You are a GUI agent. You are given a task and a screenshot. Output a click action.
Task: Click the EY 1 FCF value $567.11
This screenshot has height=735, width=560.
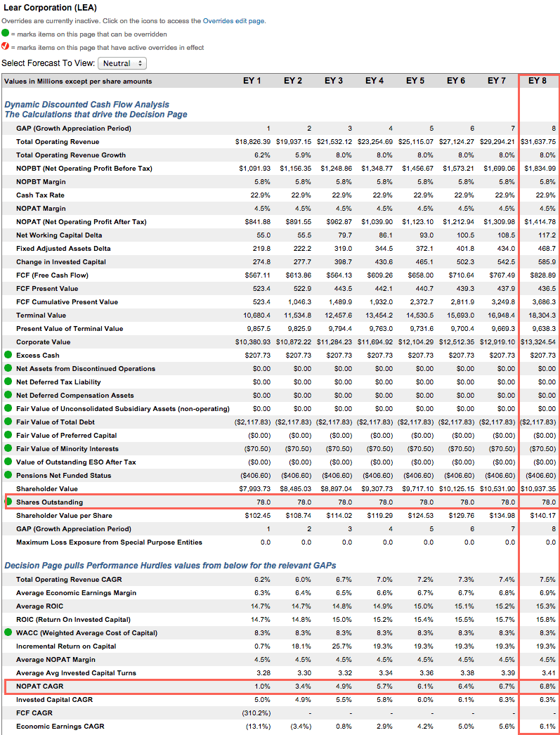click(x=258, y=275)
